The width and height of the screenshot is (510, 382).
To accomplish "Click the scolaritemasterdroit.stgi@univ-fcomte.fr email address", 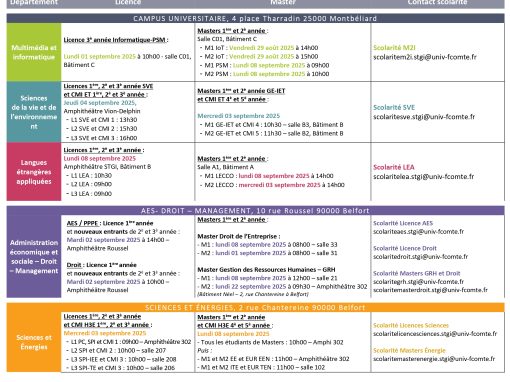I will coord(430,290).
